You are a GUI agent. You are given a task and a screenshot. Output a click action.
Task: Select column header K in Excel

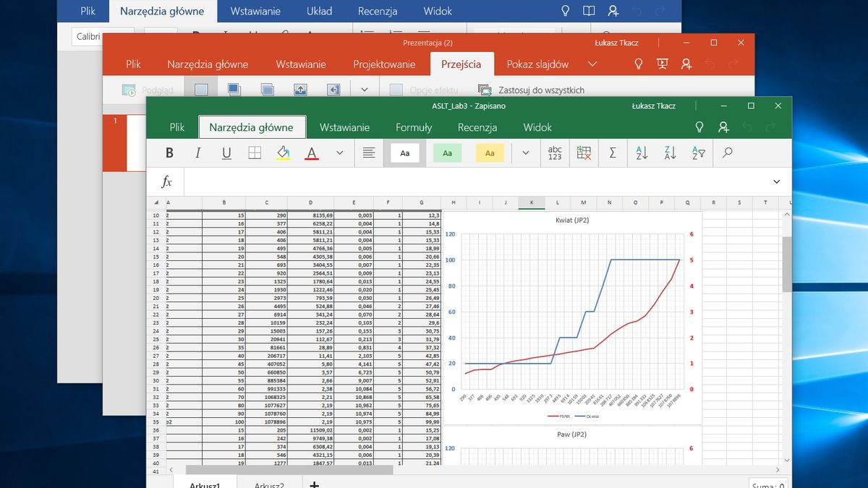pyautogui.click(x=532, y=203)
